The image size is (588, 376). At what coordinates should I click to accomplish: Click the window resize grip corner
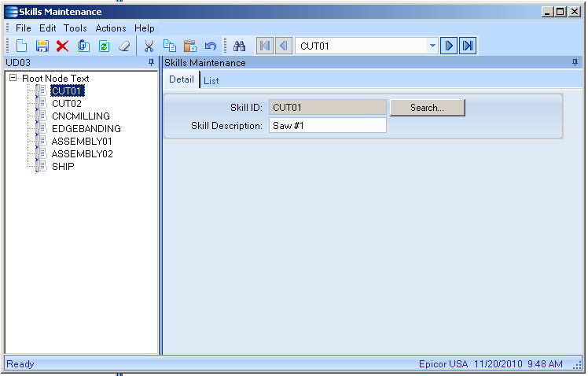(x=578, y=365)
